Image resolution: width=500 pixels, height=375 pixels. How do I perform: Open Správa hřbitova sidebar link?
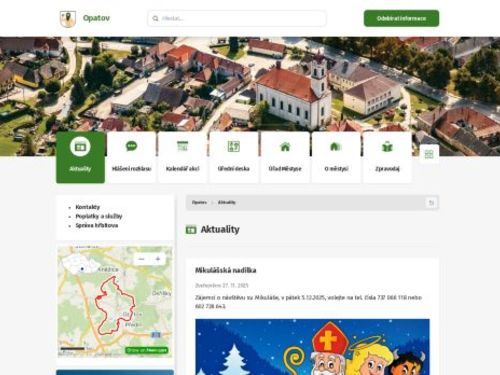[x=97, y=225]
